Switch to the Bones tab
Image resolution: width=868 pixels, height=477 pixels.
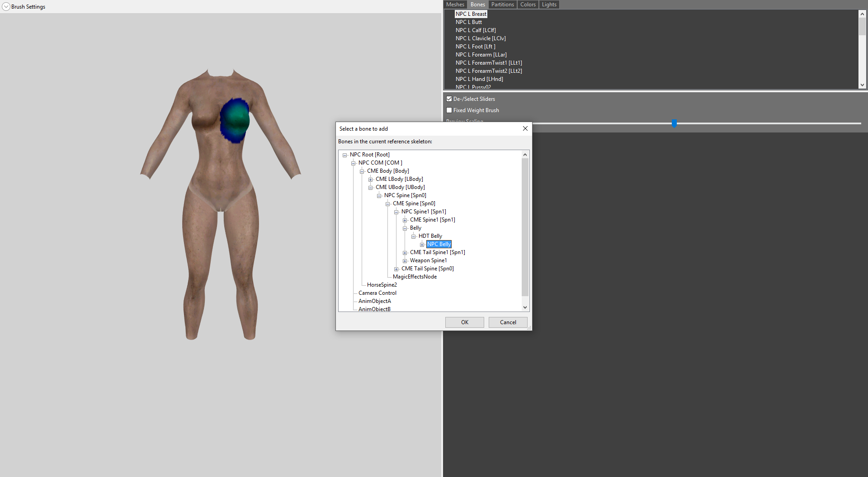pyautogui.click(x=477, y=5)
